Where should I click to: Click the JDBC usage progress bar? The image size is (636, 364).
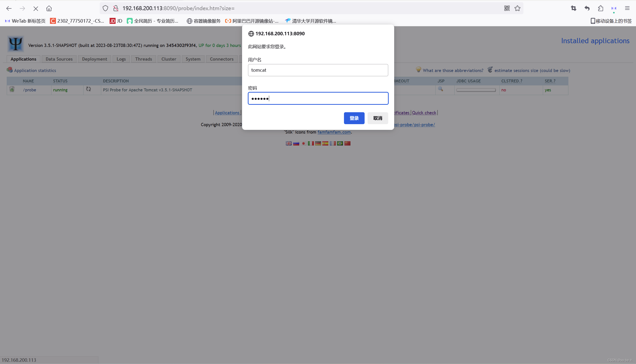[476, 90]
